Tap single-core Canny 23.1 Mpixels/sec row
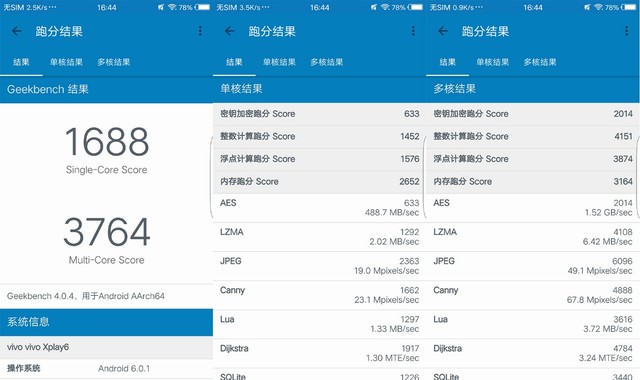 pos(320,295)
